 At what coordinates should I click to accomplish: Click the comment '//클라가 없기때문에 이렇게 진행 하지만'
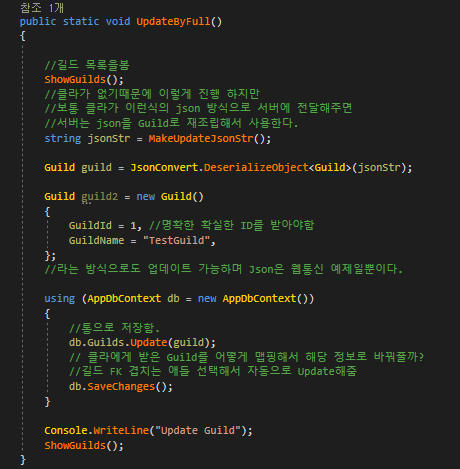[x=152, y=94]
